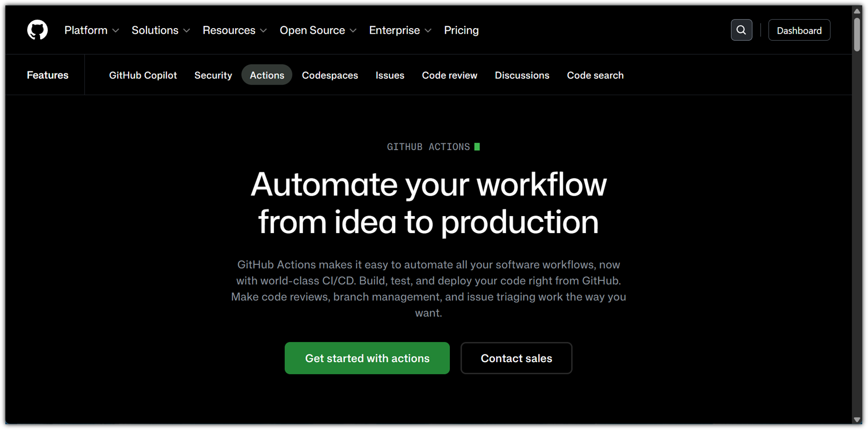The height and width of the screenshot is (430, 868).
Task: Click the GitHub Octocat logo
Action: tap(37, 30)
